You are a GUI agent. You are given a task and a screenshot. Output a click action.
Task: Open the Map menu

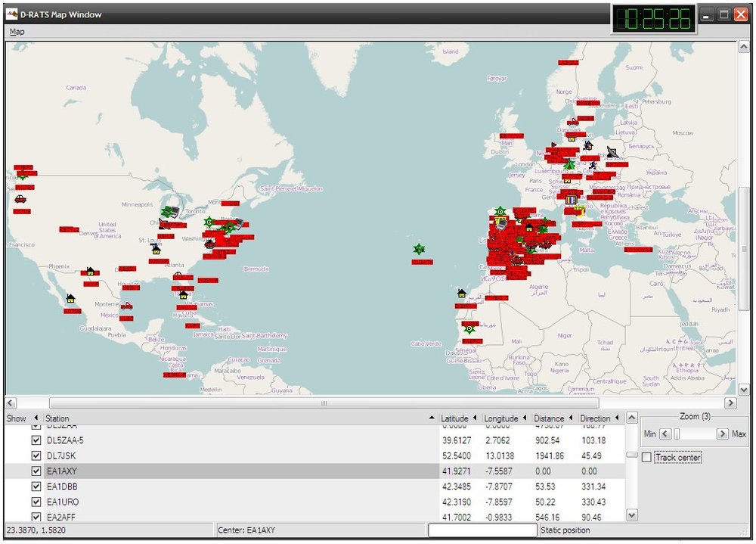[x=17, y=32]
